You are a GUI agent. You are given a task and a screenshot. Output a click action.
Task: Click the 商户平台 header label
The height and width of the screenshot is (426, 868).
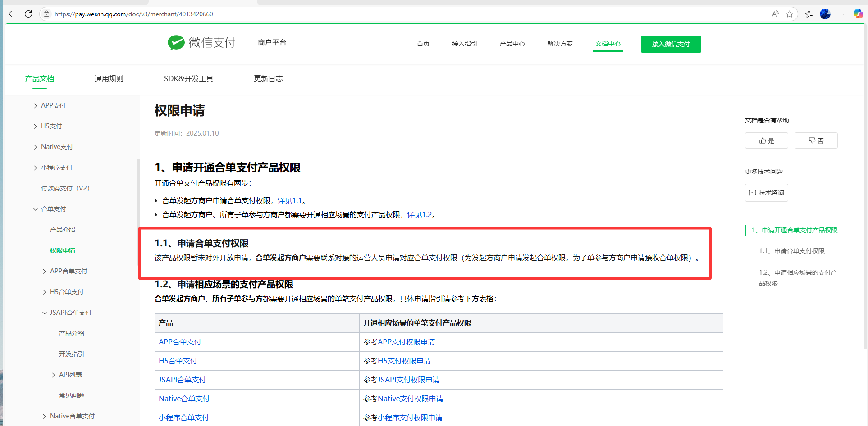click(x=272, y=42)
